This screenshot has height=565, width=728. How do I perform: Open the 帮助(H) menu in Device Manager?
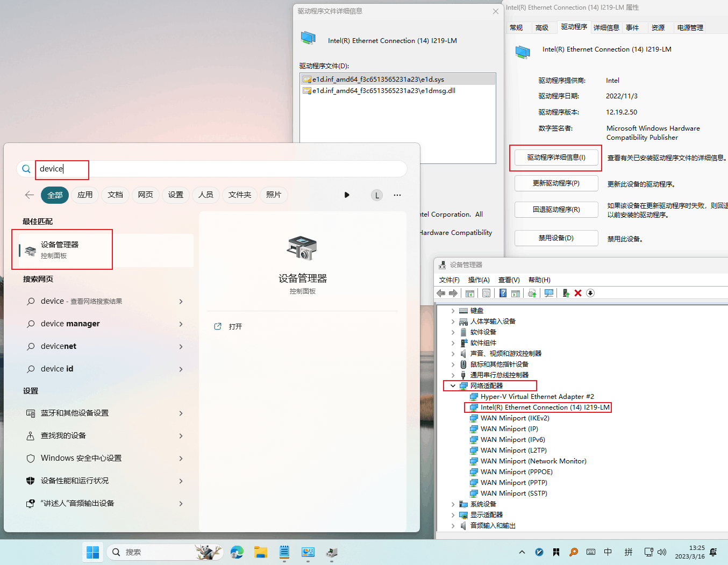tap(539, 280)
